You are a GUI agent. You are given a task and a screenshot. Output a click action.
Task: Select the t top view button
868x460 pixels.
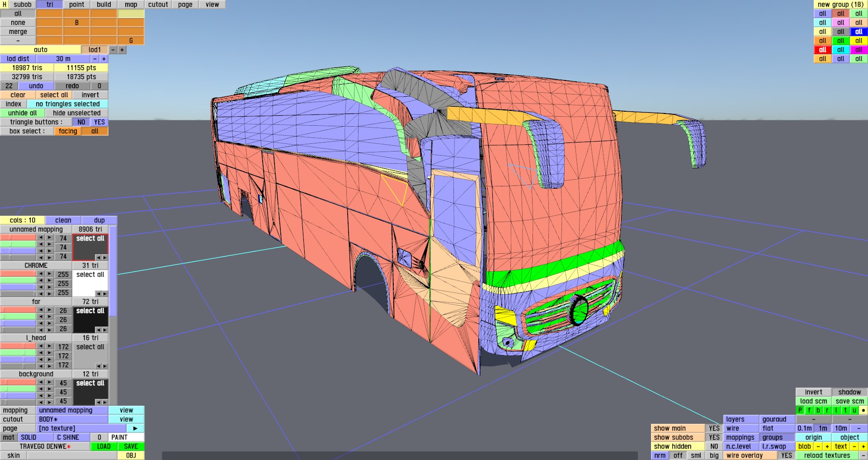click(x=845, y=410)
